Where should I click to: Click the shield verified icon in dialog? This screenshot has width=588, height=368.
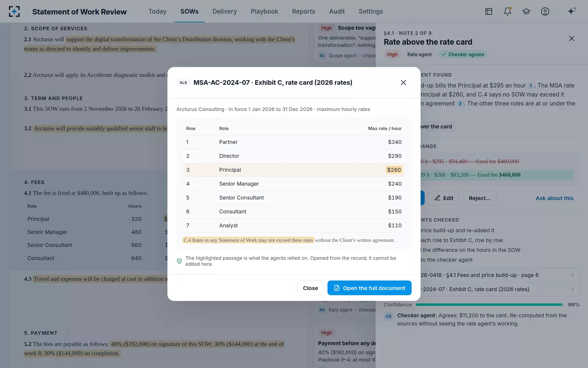point(179,261)
